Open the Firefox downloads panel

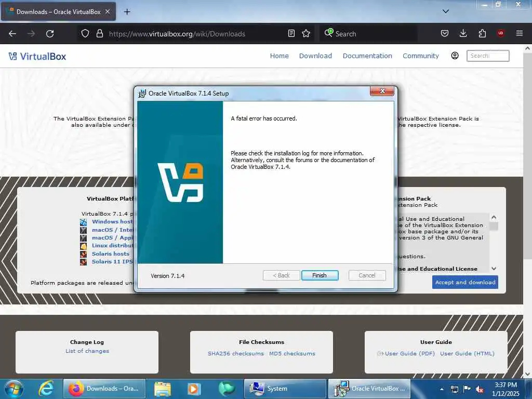coord(463,33)
